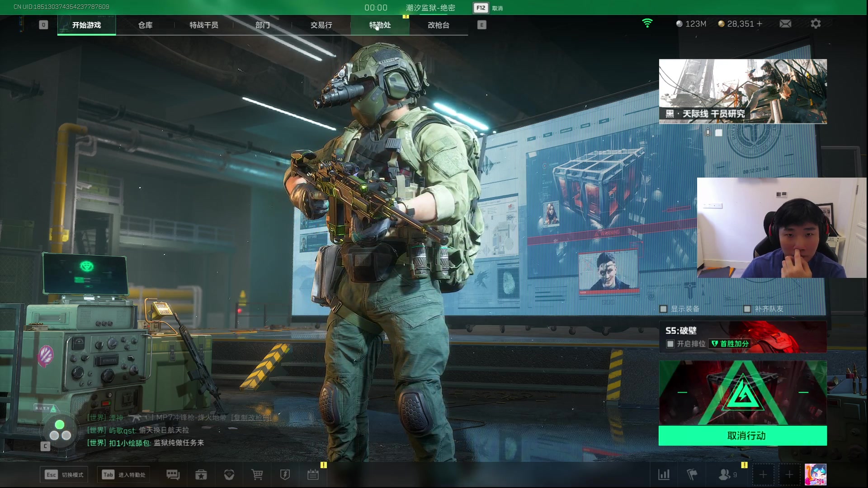Add gold currency via plus sign

tap(759, 23)
